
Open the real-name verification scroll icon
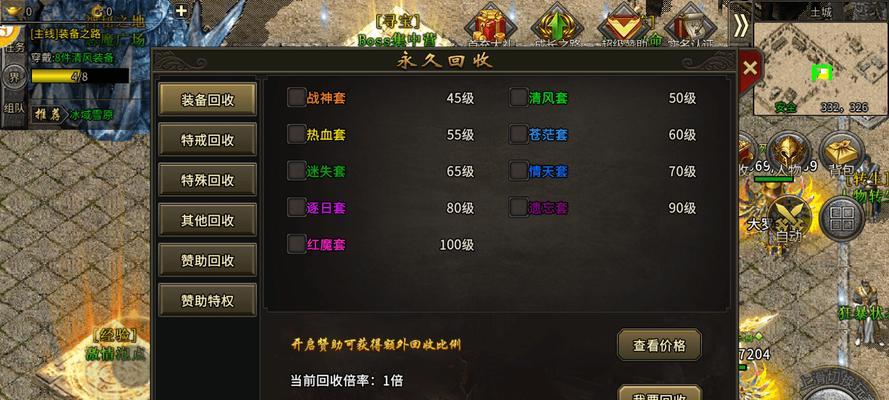click(691, 25)
